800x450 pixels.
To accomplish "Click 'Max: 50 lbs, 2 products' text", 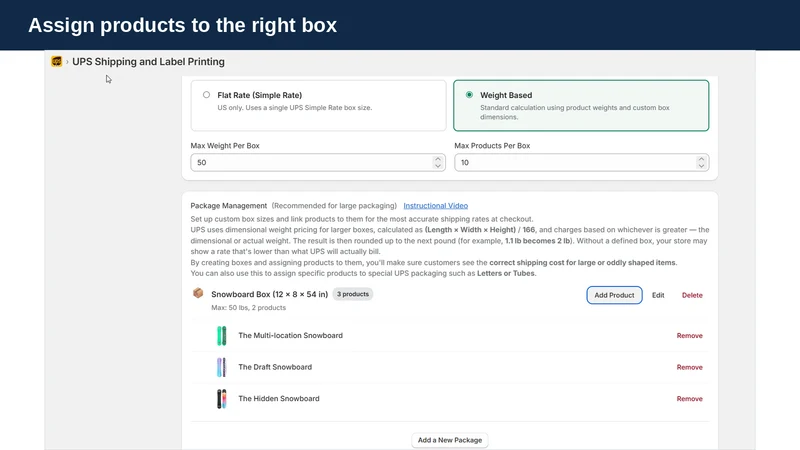I will pyautogui.click(x=248, y=308).
